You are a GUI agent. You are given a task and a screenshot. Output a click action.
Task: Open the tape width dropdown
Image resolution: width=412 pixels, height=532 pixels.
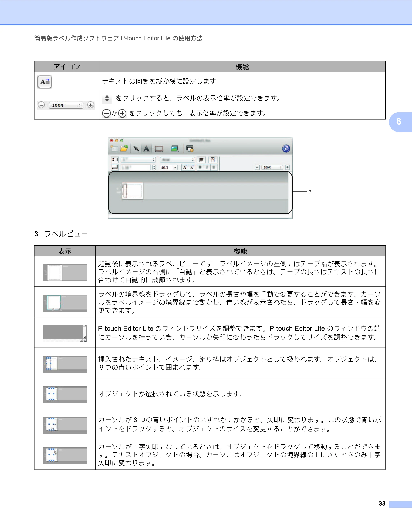click(x=138, y=160)
